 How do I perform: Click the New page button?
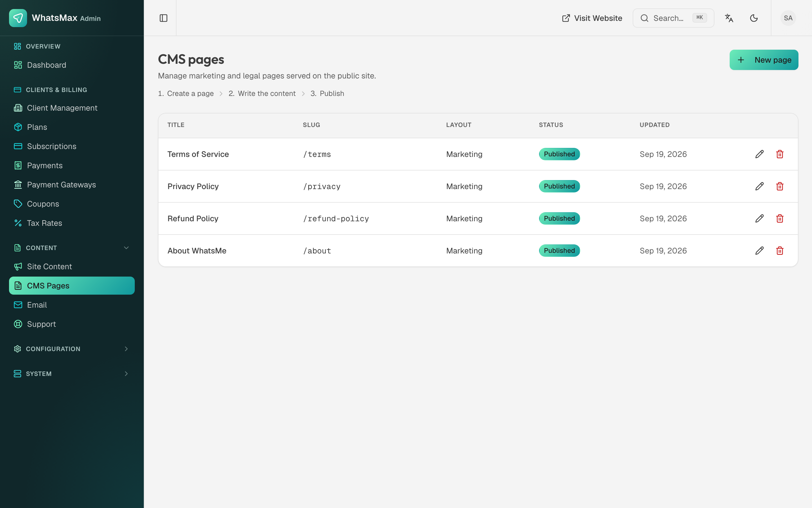(x=764, y=60)
